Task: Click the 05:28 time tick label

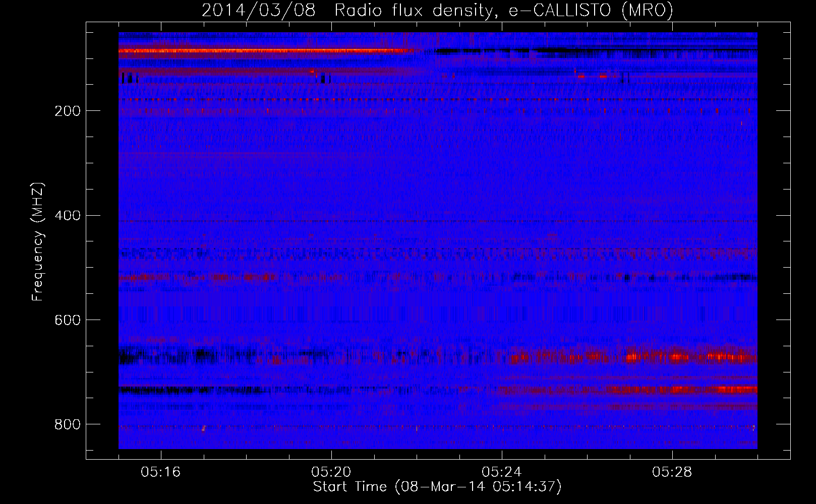Action: pos(672,472)
